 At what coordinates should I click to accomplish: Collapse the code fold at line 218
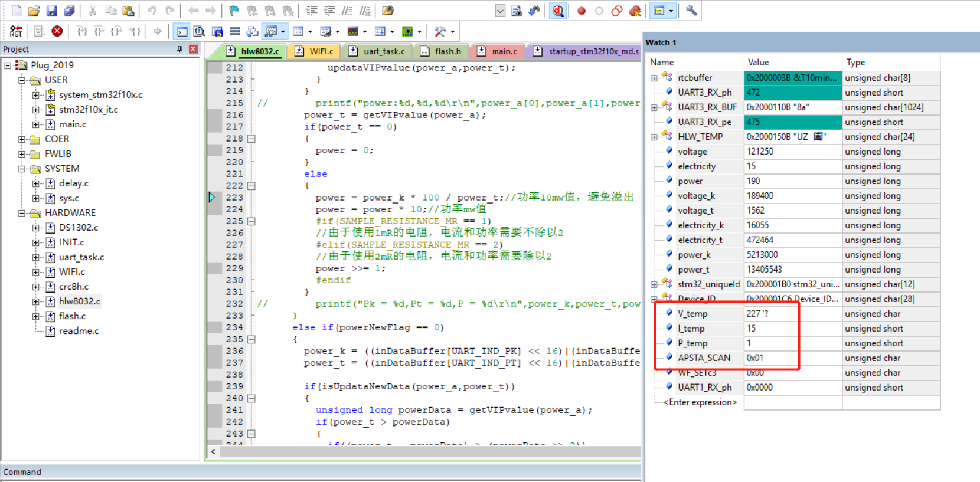click(251, 139)
